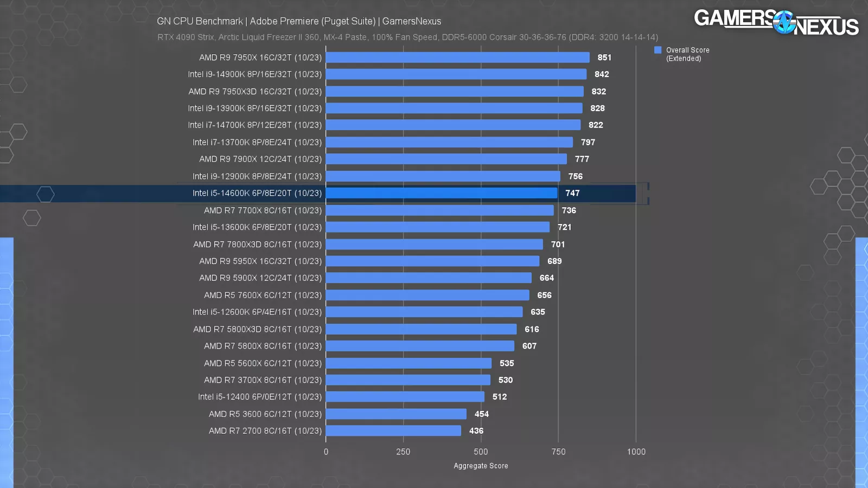Select the AMD R5 7600X bar

[427, 296]
